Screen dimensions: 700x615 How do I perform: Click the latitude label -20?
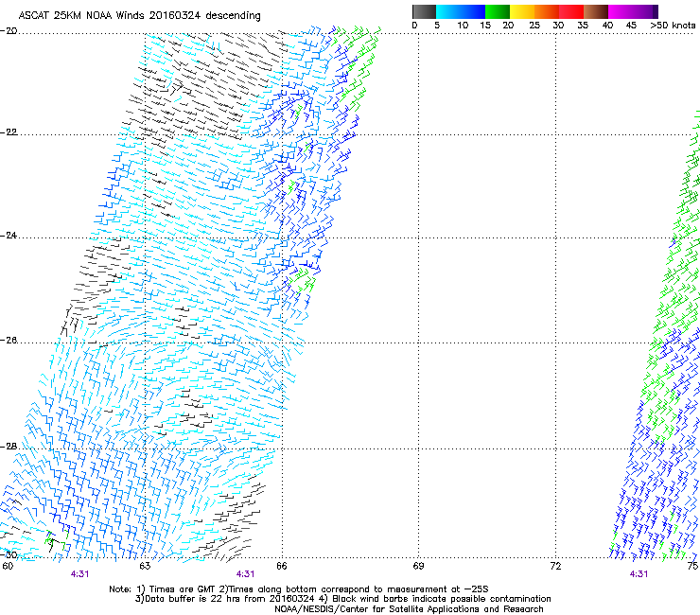[9, 31]
